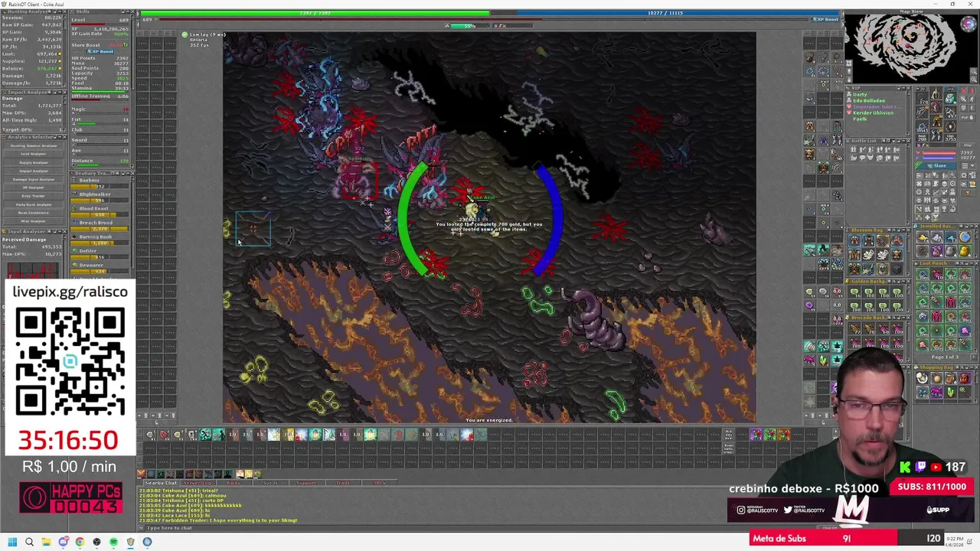Screen dimensions: 980x551
Task: Click the Trishona trisal chat message
Action: [x=179, y=491]
